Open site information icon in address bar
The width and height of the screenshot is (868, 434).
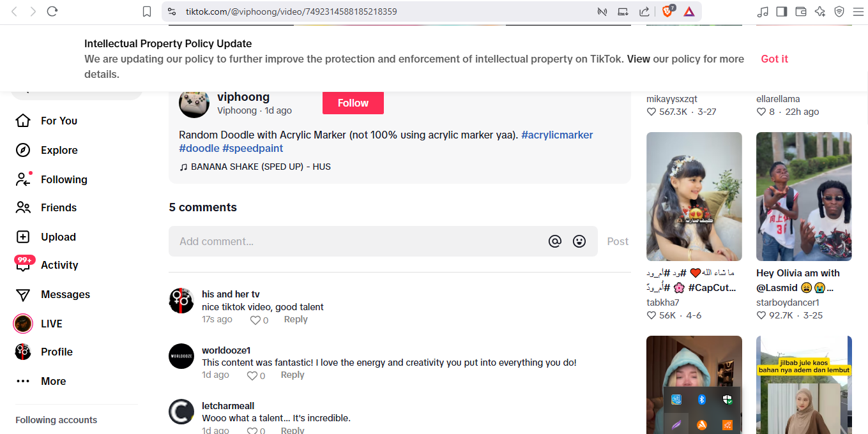(171, 11)
